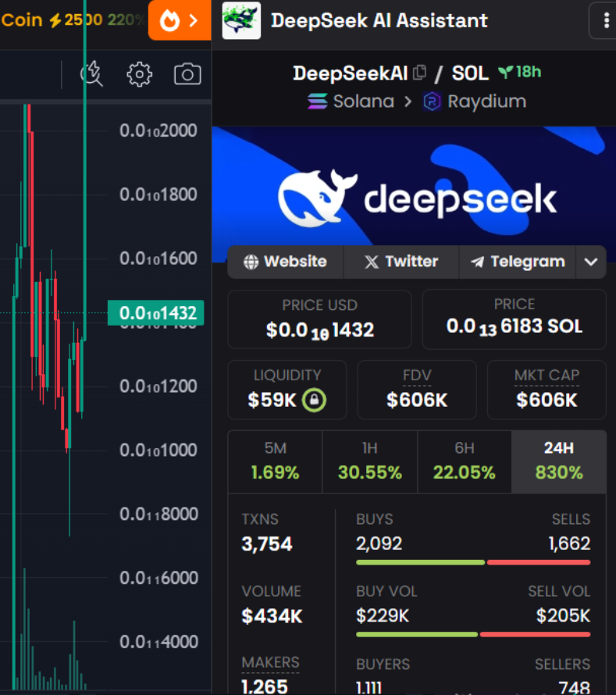Click the TXNS value 3,754
The height and width of the screenshot is (695, 616).
coord(267,544)
